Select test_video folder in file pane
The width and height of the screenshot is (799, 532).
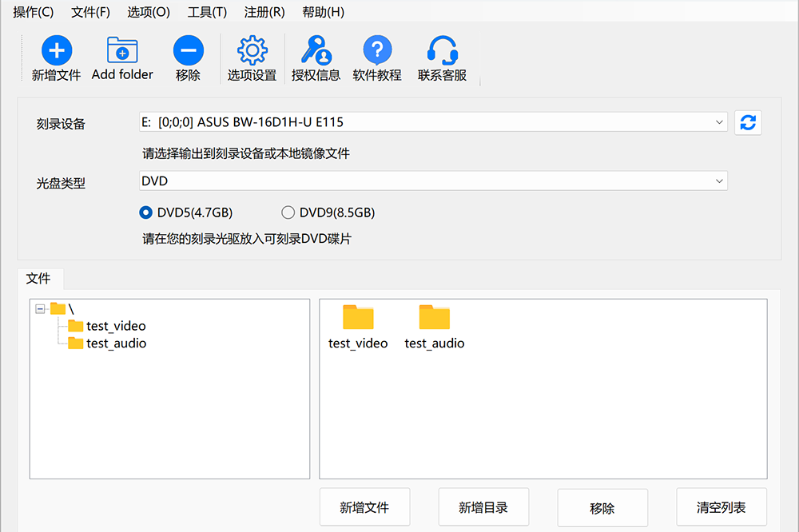[x=358, y=328]
